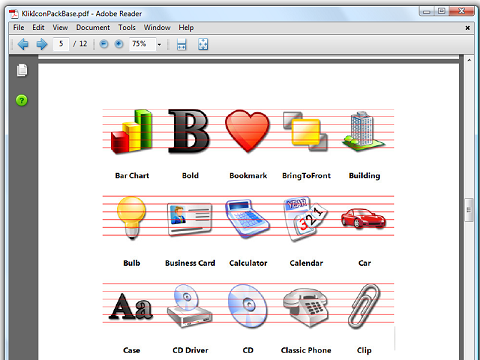Screen dimensions: 480x360
Task: Click the zoom out minus button
Action: (104, 44)
